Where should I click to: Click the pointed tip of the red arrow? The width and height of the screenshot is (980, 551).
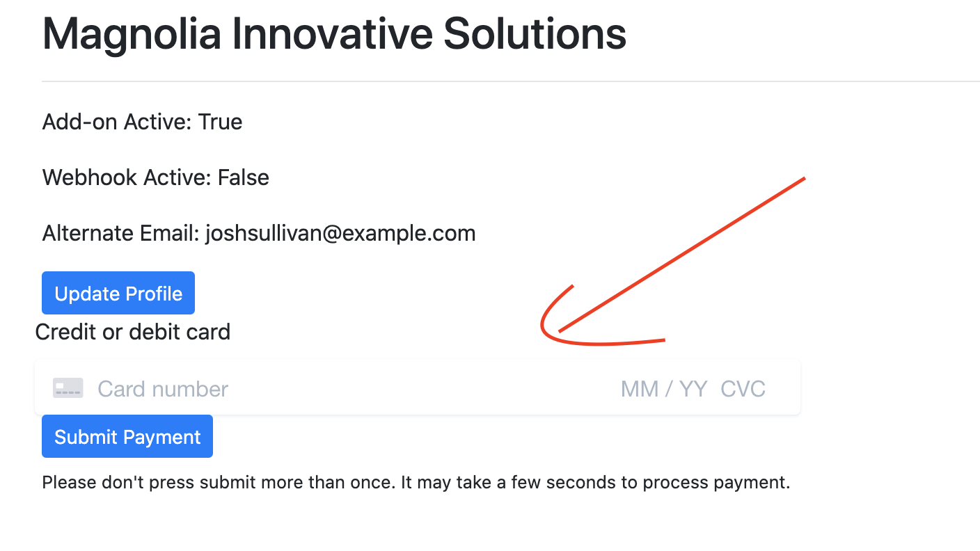(559, 332)
